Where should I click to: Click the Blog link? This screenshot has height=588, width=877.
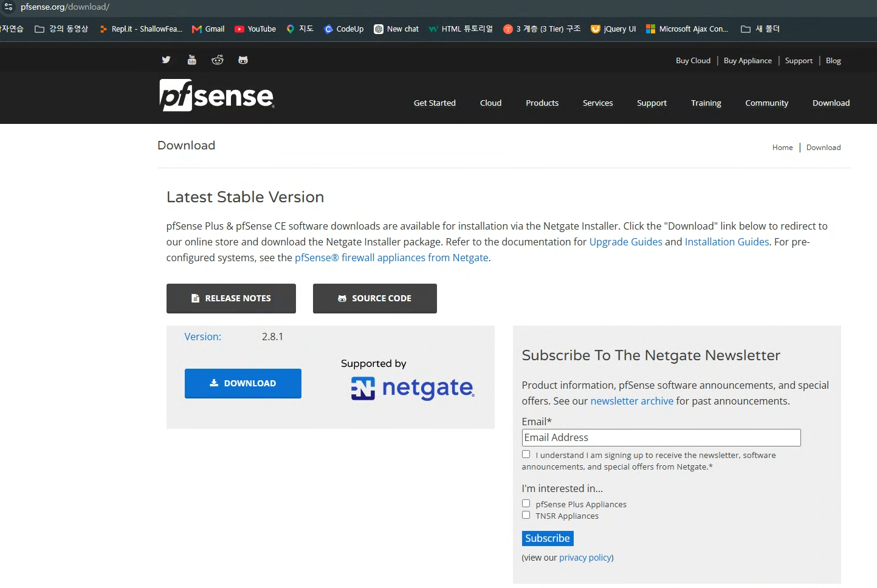[x=833, y=61]
